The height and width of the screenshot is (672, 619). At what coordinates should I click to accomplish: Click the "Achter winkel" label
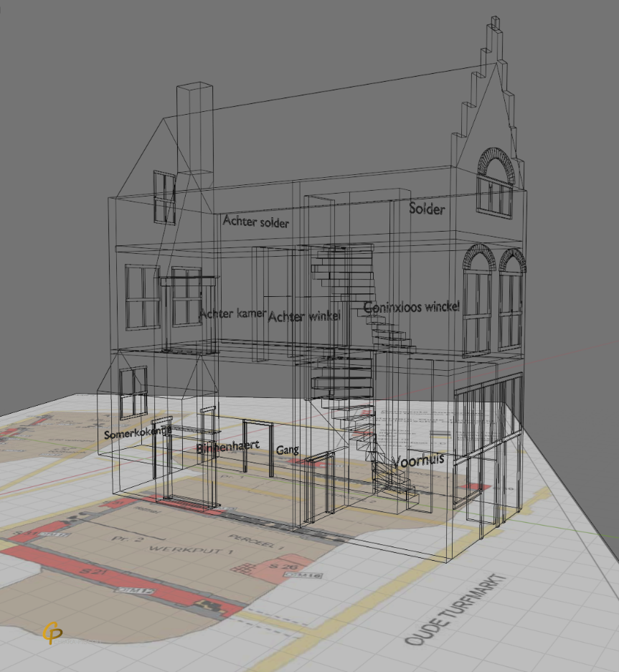click(x=304, y=317)
